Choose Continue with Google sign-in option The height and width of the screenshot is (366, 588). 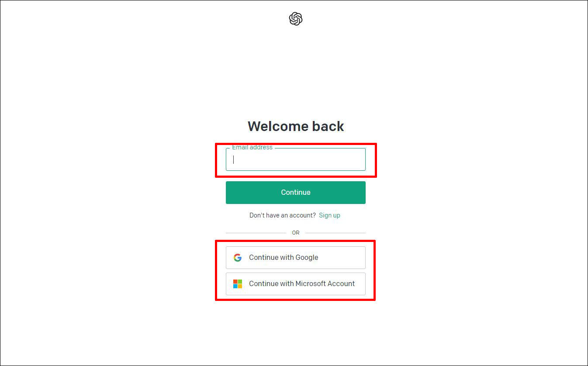tap(296, 258)
